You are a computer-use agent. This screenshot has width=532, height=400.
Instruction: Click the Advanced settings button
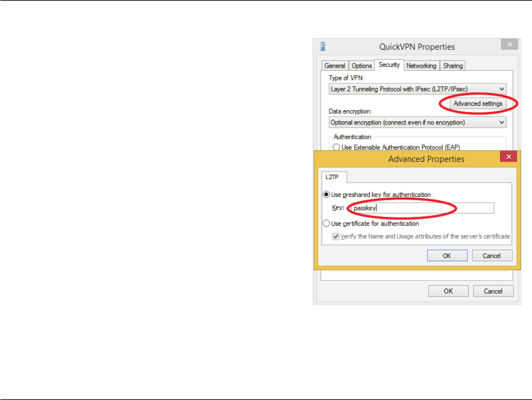pos(478,104)
